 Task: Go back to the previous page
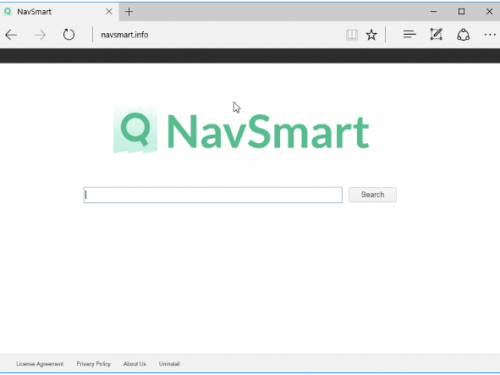tap(11, 35)
